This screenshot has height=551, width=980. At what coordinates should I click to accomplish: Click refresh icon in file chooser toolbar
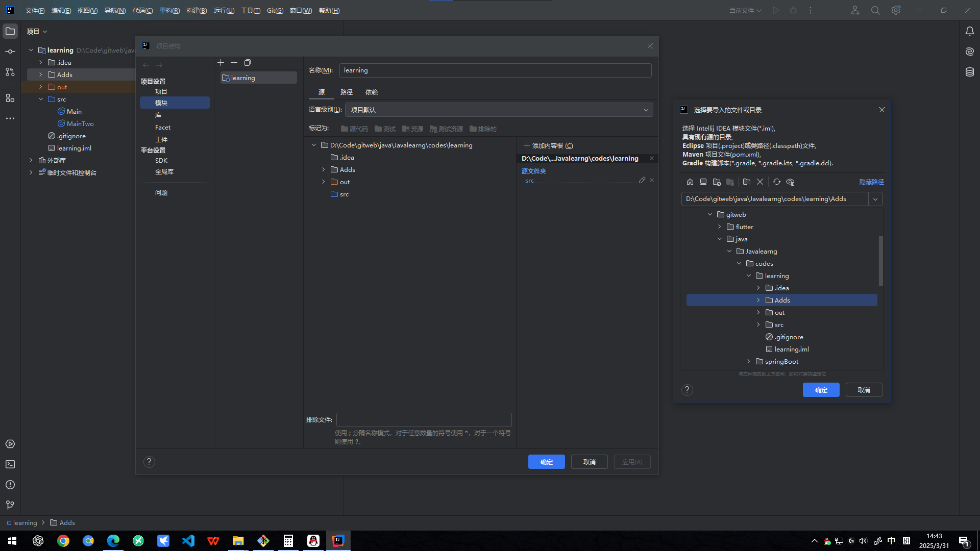tap(777, 182)
